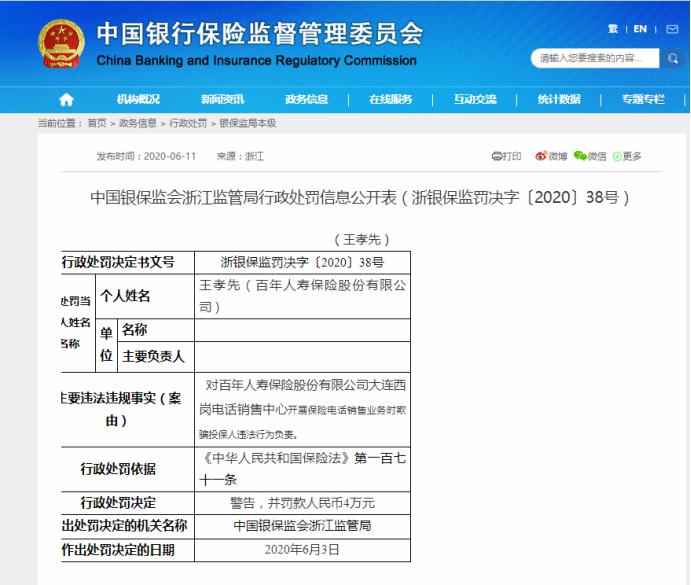Open the 机构概况 menu
This screenshot has height=585, width=691.
138,100
